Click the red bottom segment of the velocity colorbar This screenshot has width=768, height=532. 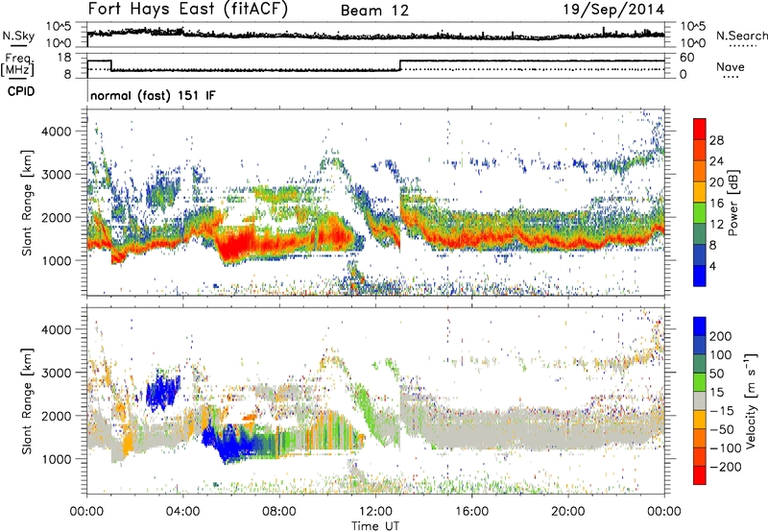pyautogui.click(x=700, y=475)
